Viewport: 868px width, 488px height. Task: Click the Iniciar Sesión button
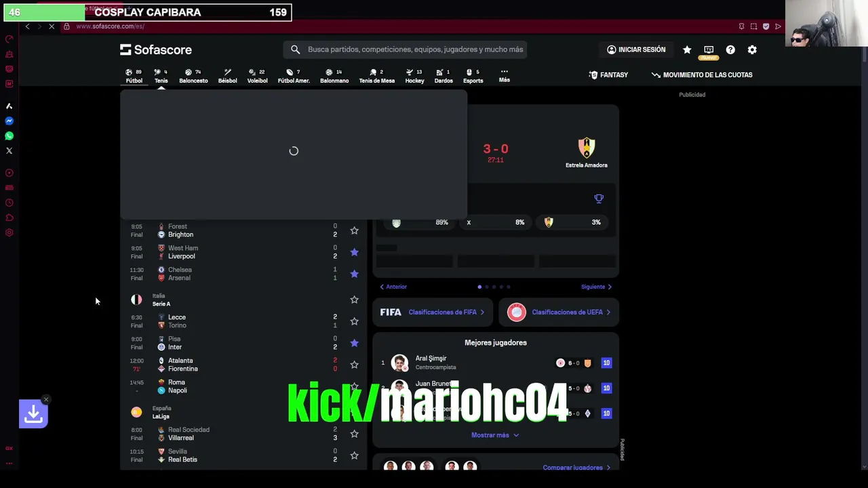tap(636, 49)
